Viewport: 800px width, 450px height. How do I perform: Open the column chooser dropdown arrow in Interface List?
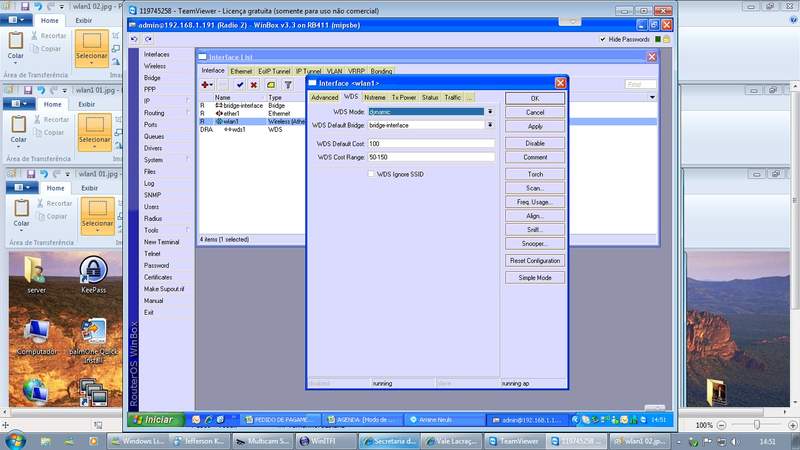tap(652, 97)
